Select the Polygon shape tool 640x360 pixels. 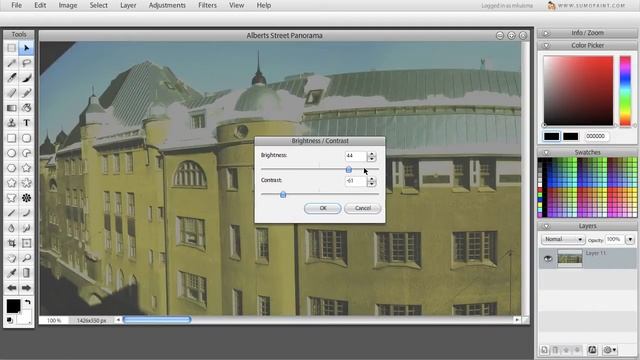tap(11, 168)
